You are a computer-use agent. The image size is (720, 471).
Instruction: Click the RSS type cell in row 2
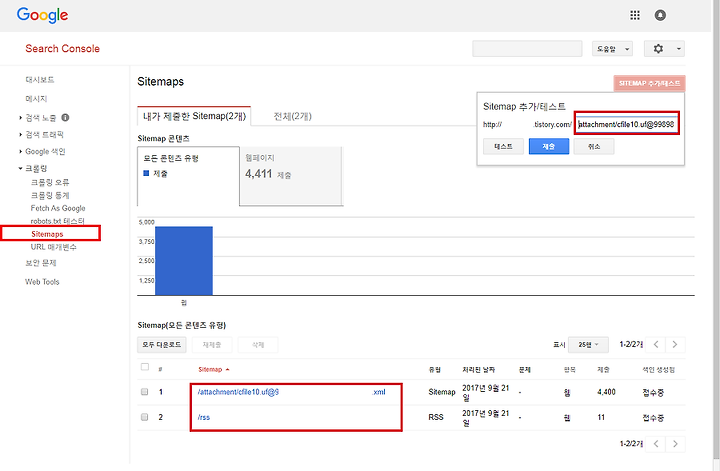coord(436,417)
